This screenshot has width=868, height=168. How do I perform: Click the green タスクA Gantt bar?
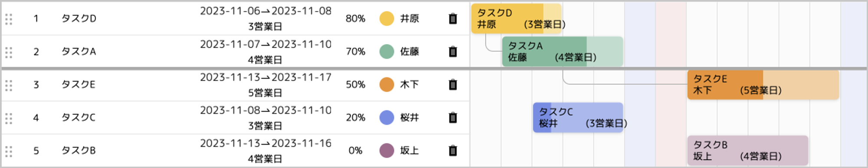click(562, 52)
